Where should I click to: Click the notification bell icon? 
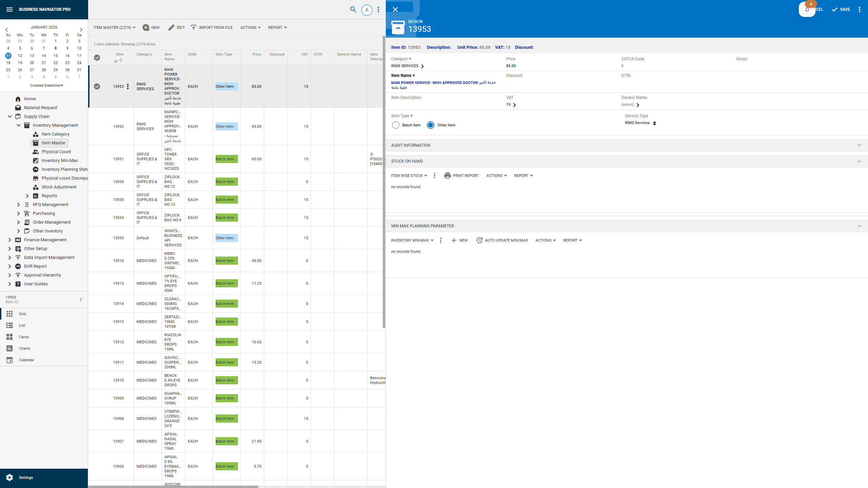(x=807, y=9)
